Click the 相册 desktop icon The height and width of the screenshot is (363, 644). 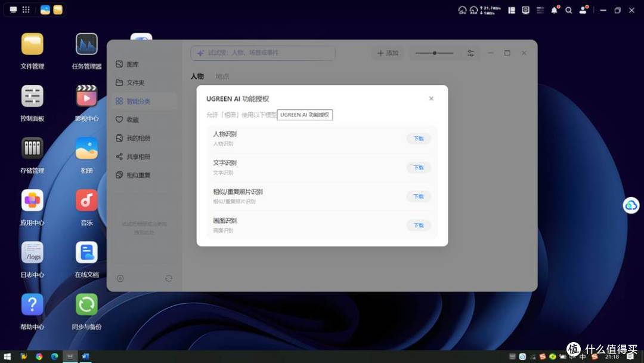pyautogui.click(x=86, y=148)
